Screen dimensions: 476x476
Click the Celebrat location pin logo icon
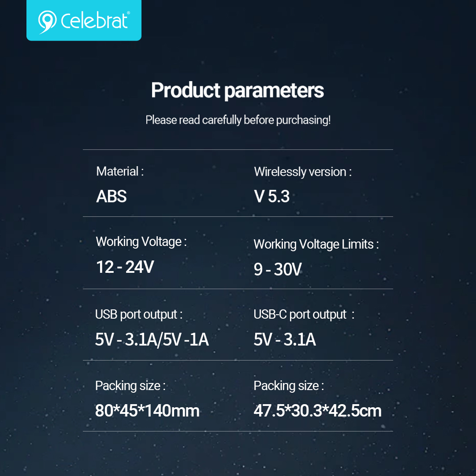coord(47,22)
